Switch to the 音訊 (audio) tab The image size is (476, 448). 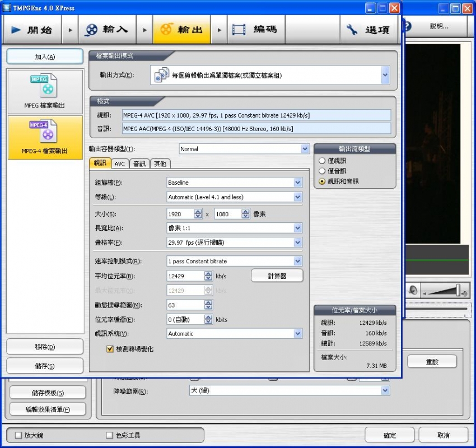tap(139, 164)
